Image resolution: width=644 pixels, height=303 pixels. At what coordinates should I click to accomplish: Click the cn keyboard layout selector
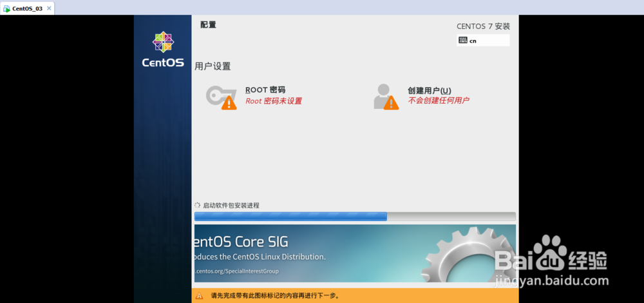(483, 40)
